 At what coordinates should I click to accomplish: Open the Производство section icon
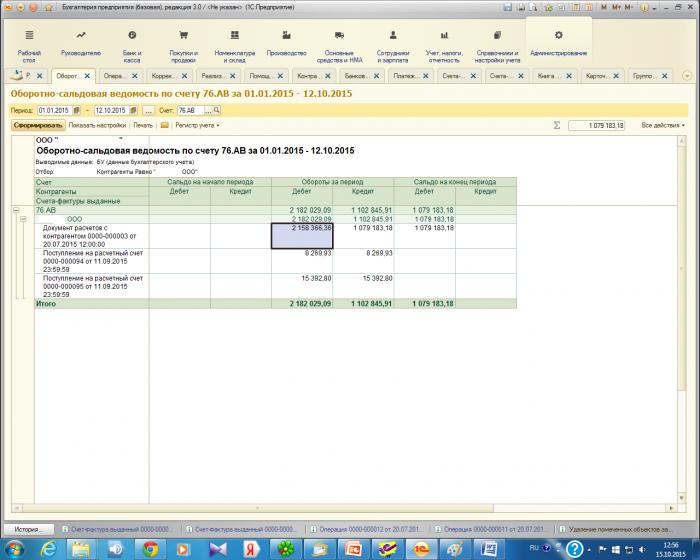tap(286, 35)
